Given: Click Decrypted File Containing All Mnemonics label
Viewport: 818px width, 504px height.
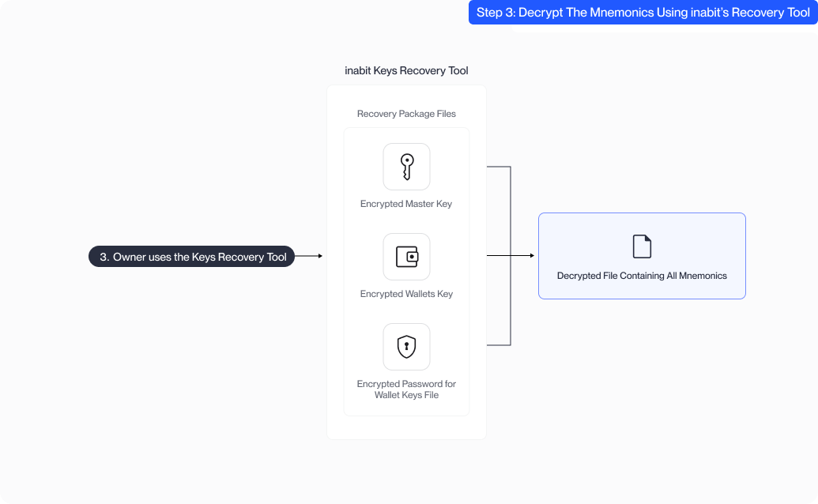Looking at the screenshot, I should click(642, 276).
